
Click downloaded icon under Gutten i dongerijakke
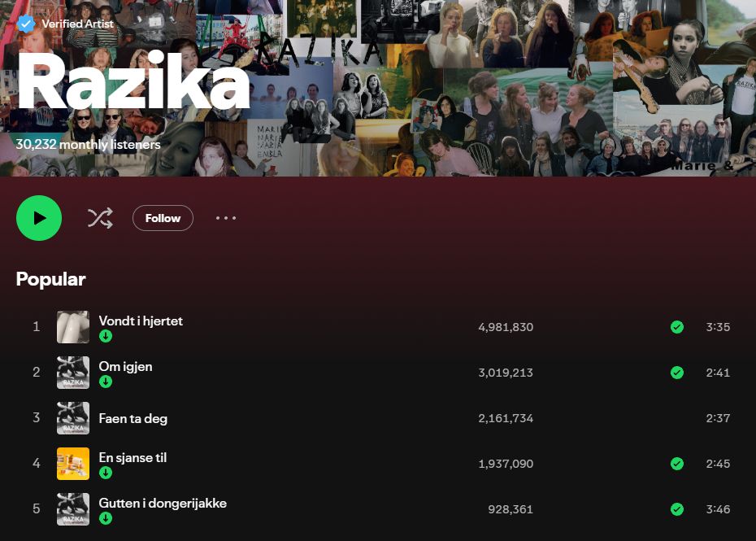click(x=106, y=518)
